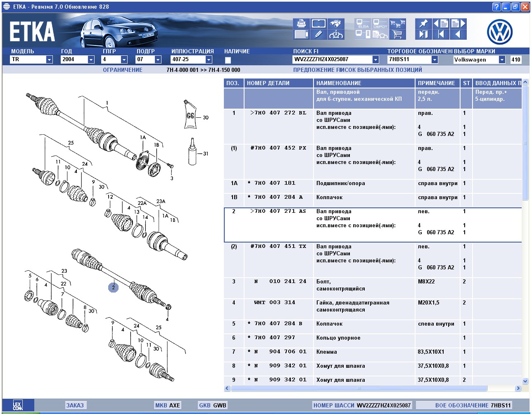The image size is (532, 414).
Task: Click the multiple shopping carts icon
Action: pyautogui.click(x=397, y=24)
